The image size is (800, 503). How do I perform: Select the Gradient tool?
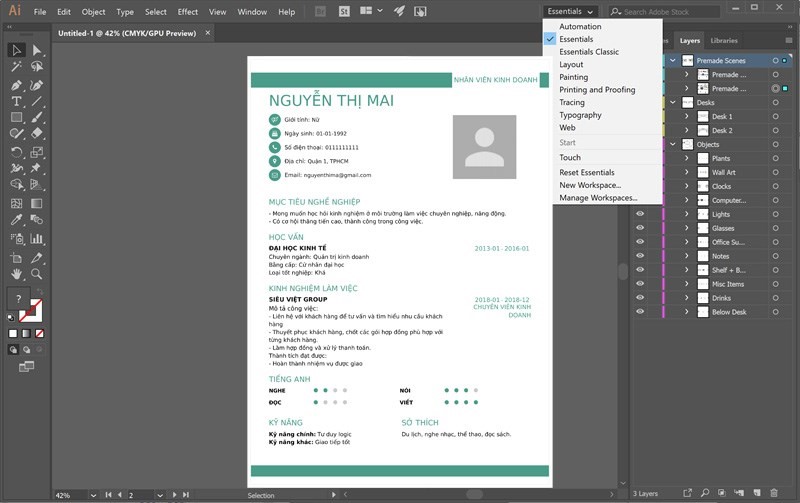click(x=36, y=204)
